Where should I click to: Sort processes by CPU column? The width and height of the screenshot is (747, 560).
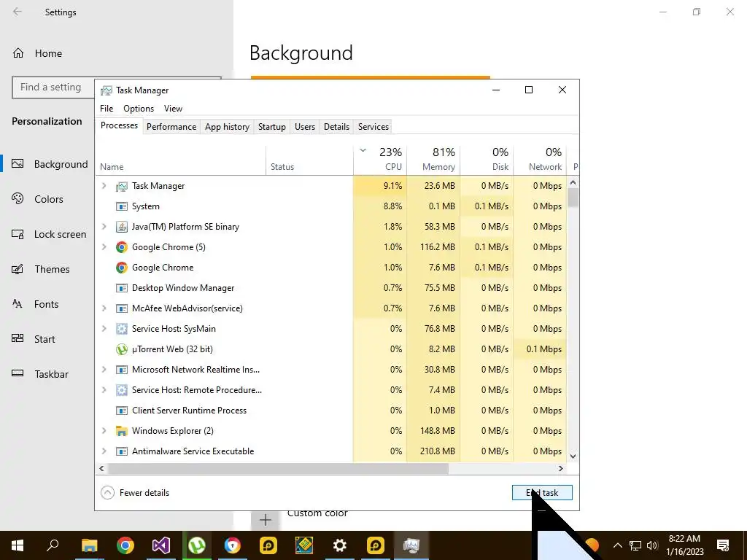coord(380,159)
